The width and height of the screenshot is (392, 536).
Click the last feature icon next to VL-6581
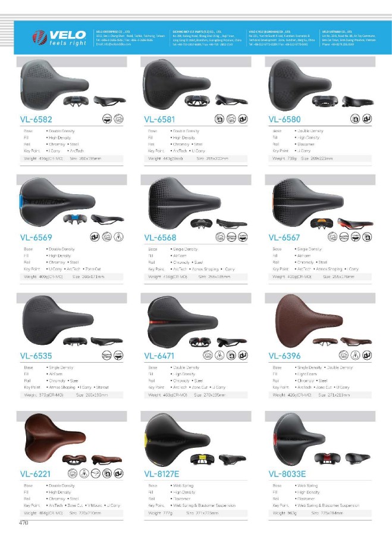243,119
